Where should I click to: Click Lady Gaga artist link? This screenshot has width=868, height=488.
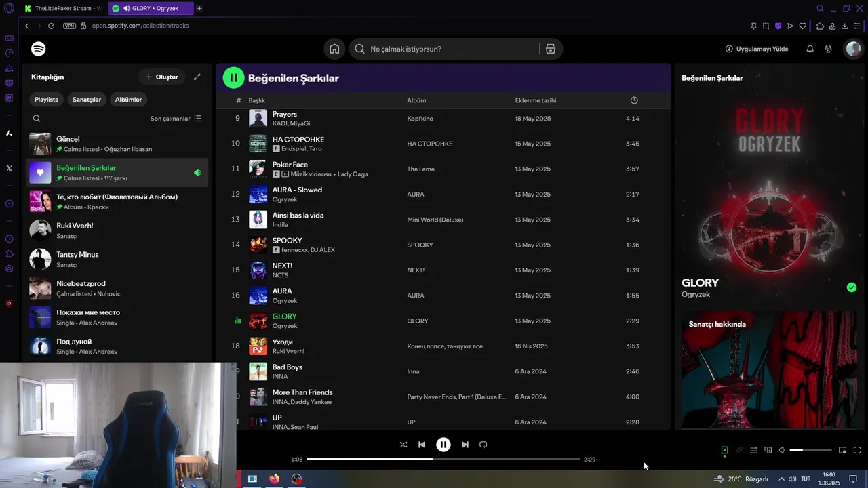353,174
